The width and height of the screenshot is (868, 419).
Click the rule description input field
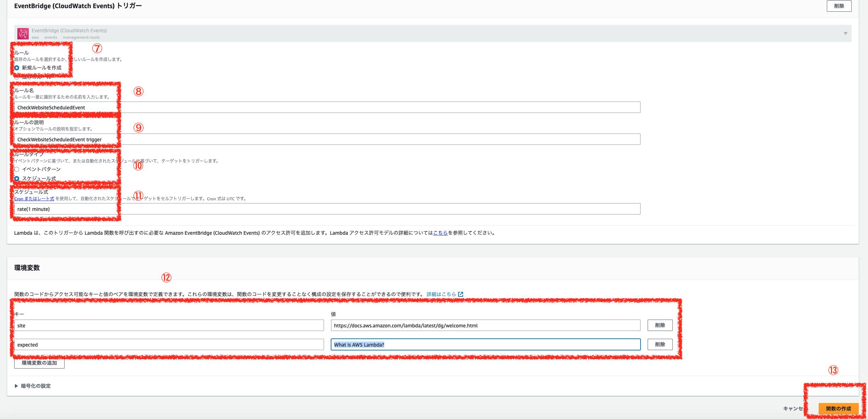[327, 140]
